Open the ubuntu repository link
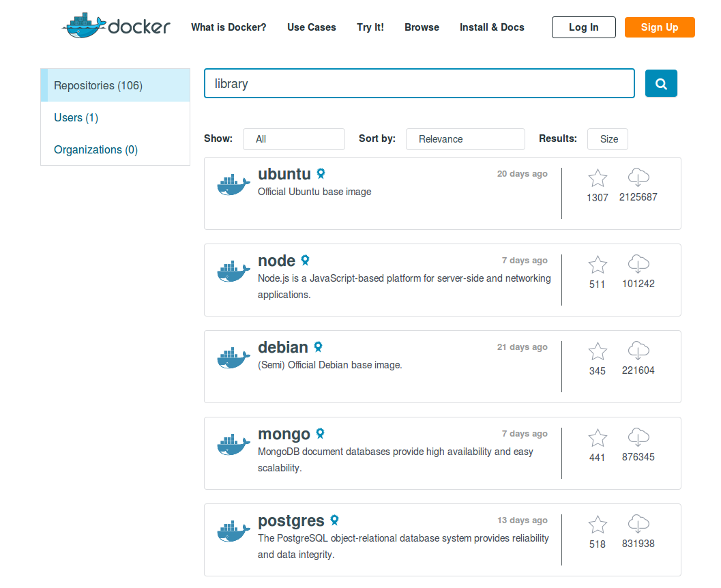Image resolution: width=721 pixels, height=588 pixels. (284, 174)
